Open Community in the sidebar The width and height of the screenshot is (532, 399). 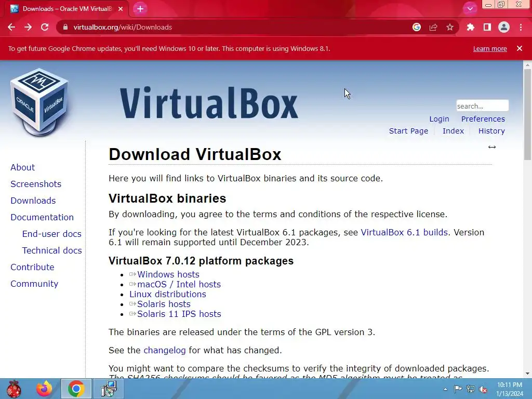click(x=34, y=284)
